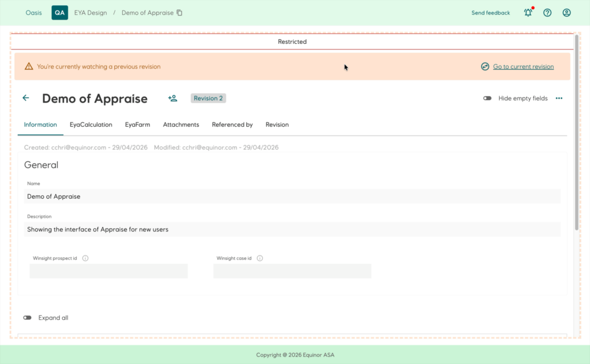Open the notifications bell icon
Viewport: 590px width, 364px height.
point(528,13)
